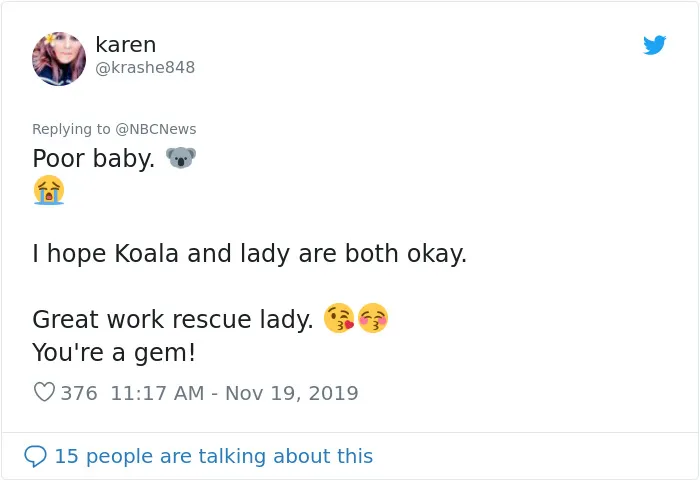
Task: Click the 'Poor baby.' tweet text
Action: [x=94, y=159]
